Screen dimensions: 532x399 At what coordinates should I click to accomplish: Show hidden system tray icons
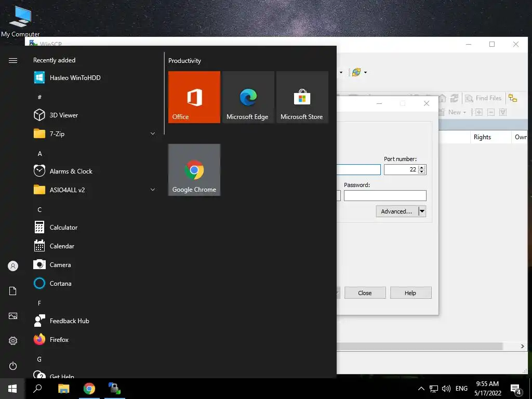click(421, 389)
